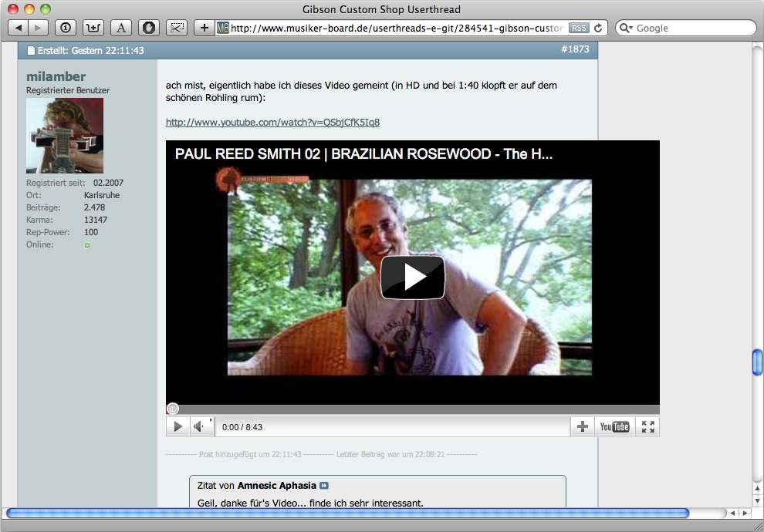The height and width of the screenshot is (532, 764).
Task: Go forward to the next page
Action: (x=38, y=28)
